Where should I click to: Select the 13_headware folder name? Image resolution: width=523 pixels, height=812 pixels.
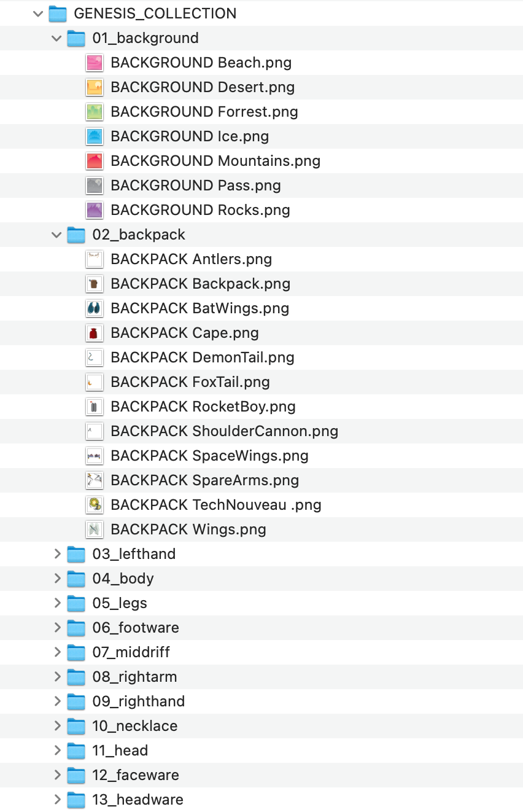pyautogui.click(x=138, y=800)
